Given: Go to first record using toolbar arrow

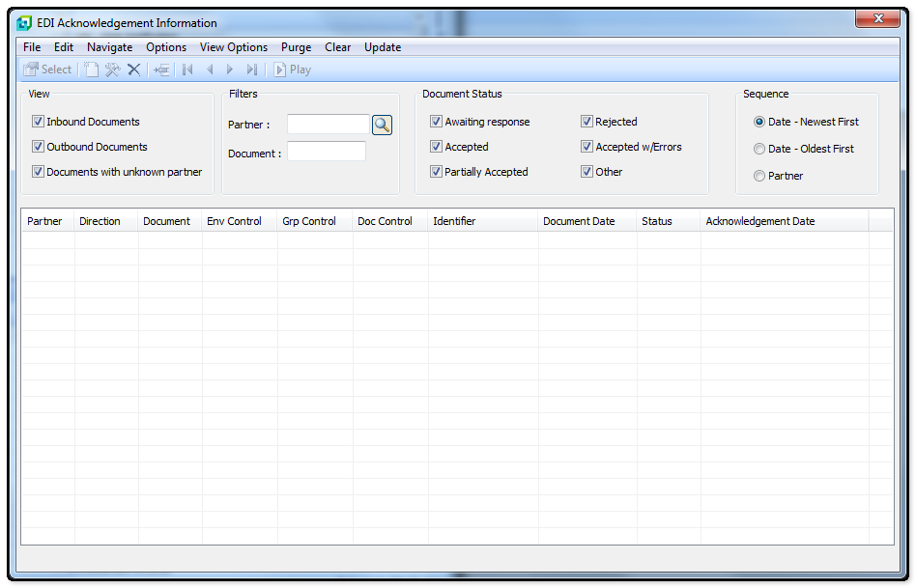Looking at the screenshot, I should pyautogui.click(x=187, y=70).
